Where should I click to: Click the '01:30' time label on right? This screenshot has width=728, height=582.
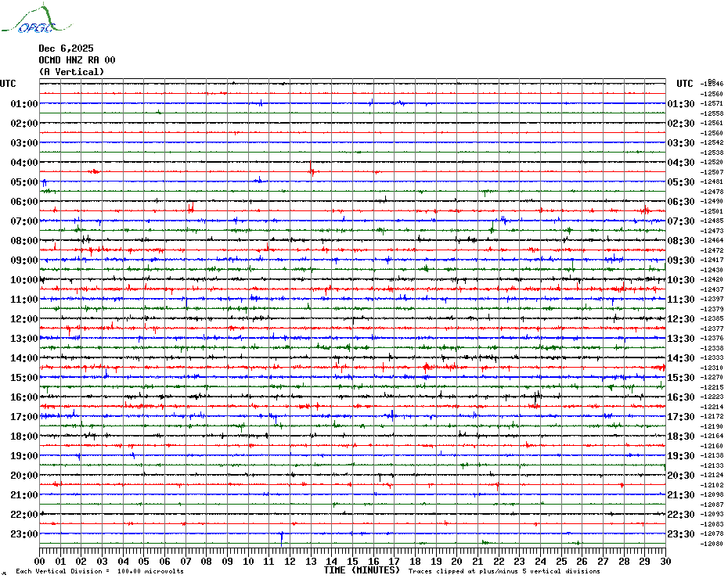tap(681, 104)
